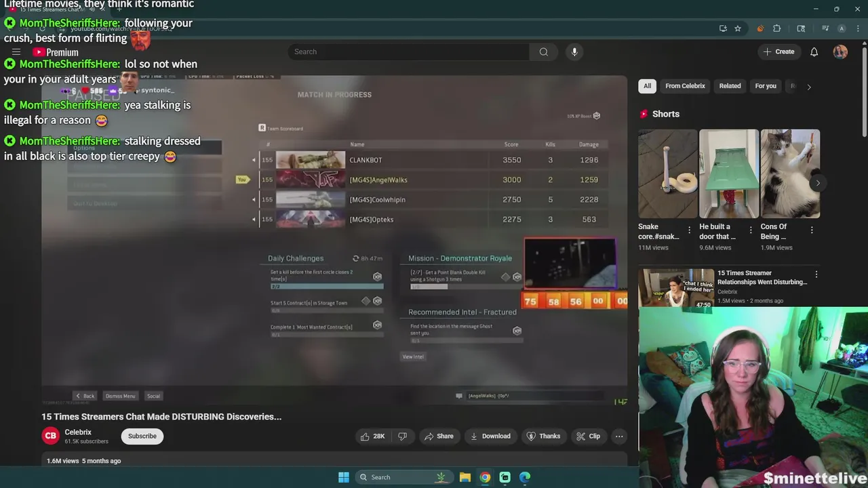This screenshot has height=488, width=868.
Task: Open the Chrome profile 'A' button
Action: point(842,28)
